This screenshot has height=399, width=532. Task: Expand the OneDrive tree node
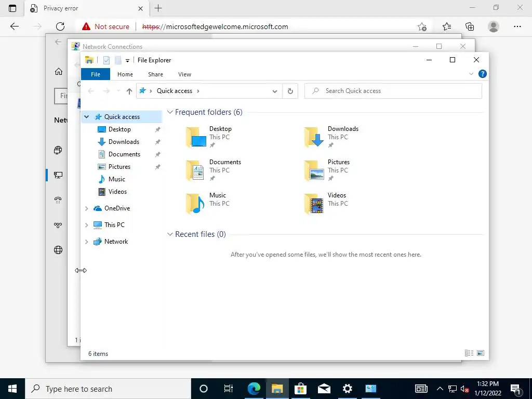pyautogui.click(x=87, y=208)
